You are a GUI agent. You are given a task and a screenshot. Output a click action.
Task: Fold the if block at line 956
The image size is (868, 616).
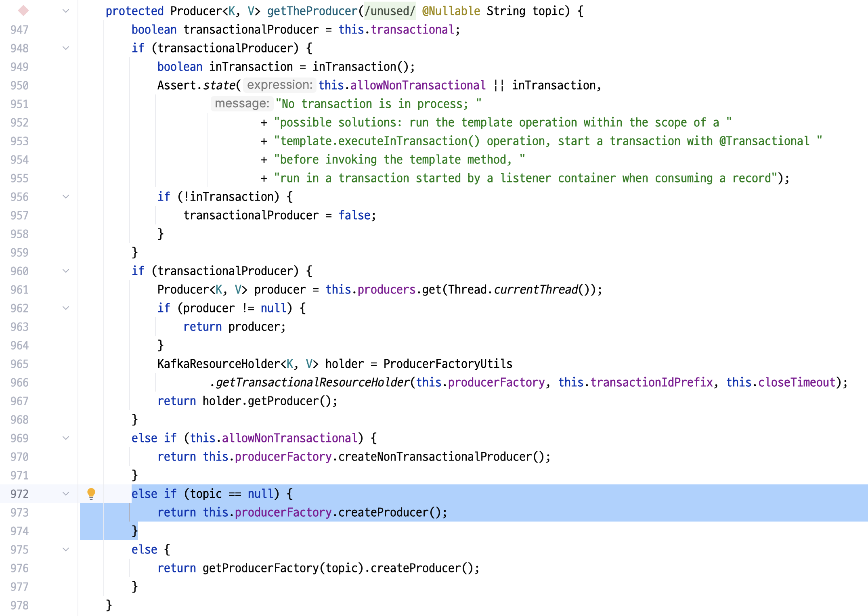pos(66,197)
